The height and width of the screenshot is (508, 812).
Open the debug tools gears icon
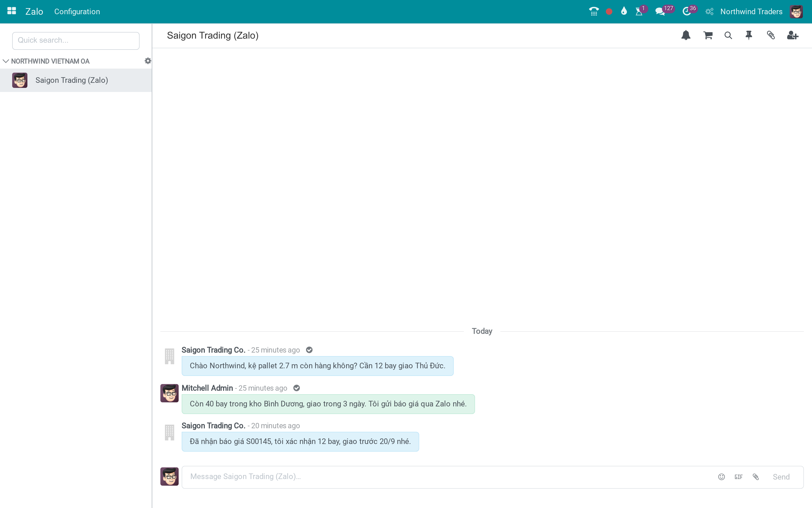click(x=709, y=12)
